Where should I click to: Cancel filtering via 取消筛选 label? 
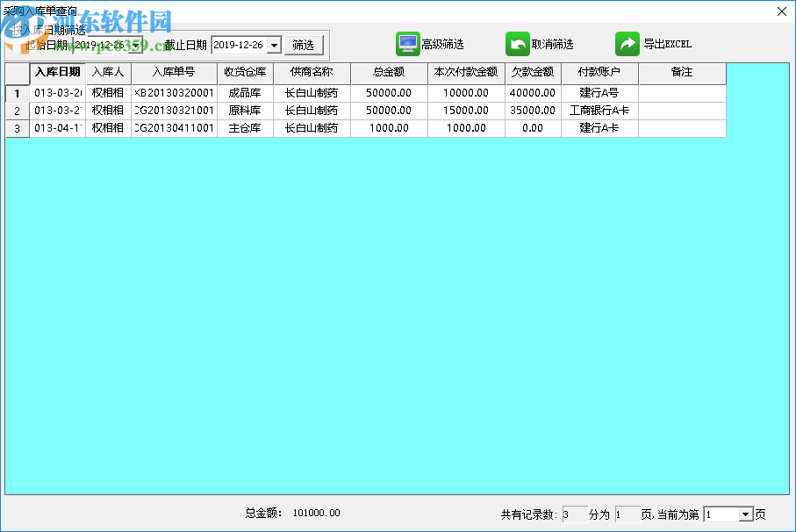(552, 45)
